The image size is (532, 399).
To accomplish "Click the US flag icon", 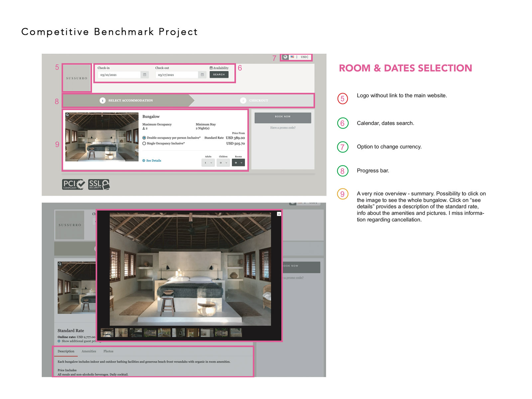I will [x=292, y=57].
